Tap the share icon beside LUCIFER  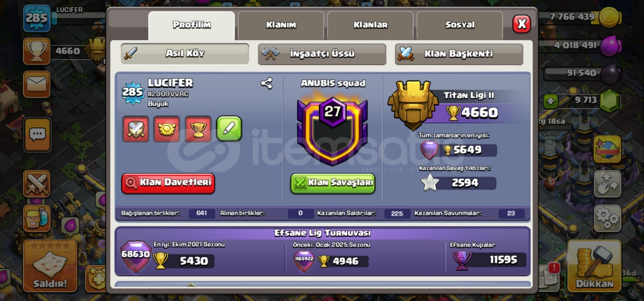266,83
